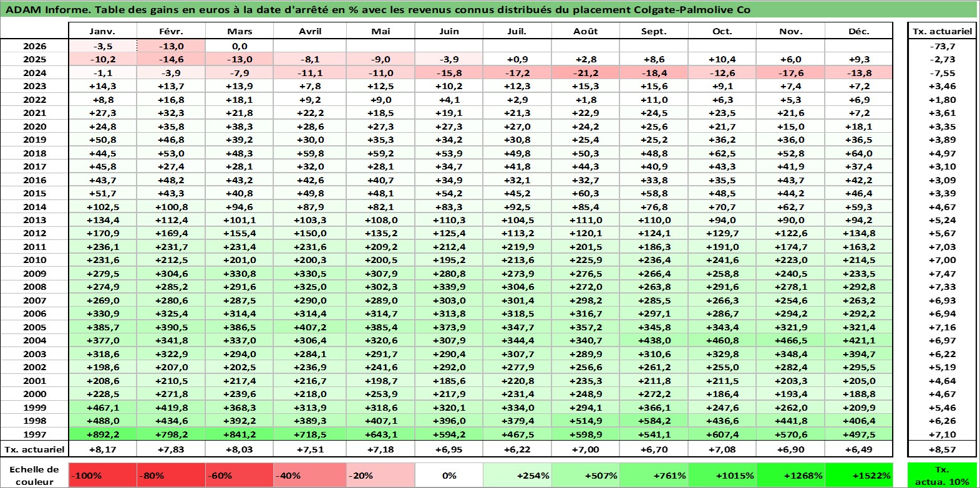The height and width of the screenshot is (488, 980).
Task: Click 2018 Déc. cell showing +64,0
Action: [x=859, y=153]
